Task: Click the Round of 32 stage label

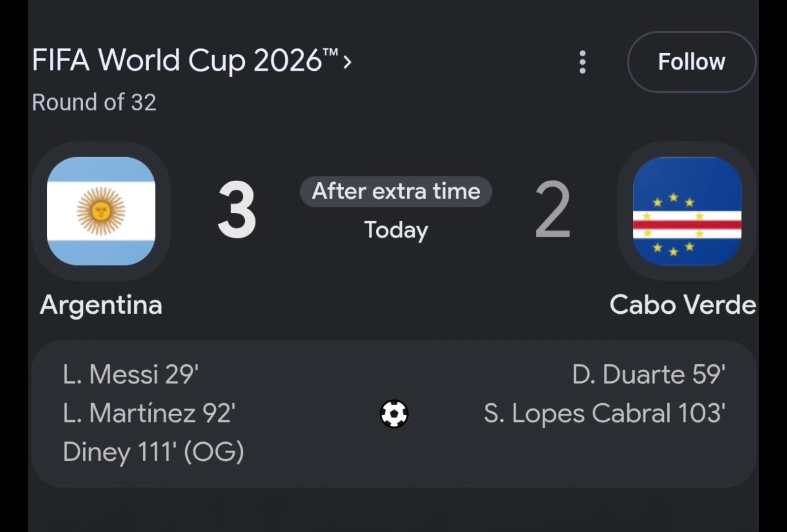Action: pyautogui.click(x=94, y=102)
